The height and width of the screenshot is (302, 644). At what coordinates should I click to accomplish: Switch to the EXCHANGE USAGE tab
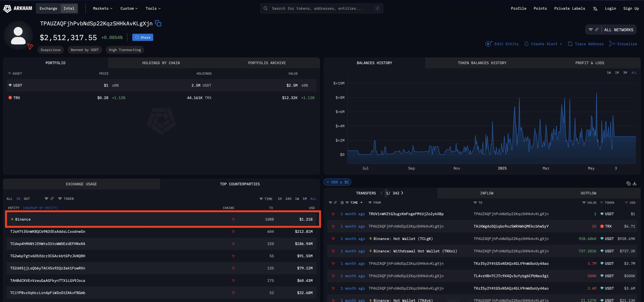[81, 184]
